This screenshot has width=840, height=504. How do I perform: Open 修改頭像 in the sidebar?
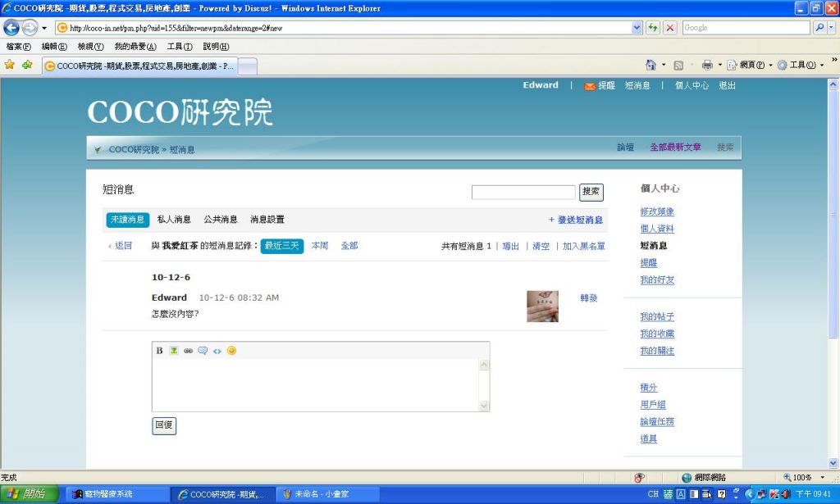[x=657, y=211]
